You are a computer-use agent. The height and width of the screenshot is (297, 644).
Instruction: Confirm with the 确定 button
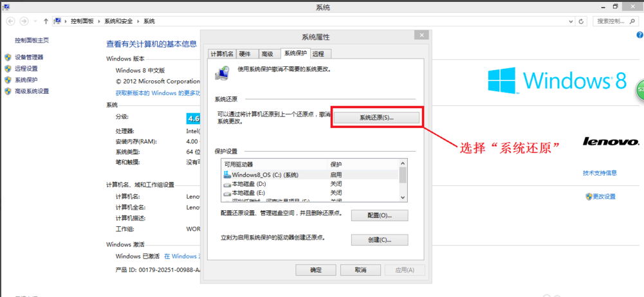coord(316,270)
